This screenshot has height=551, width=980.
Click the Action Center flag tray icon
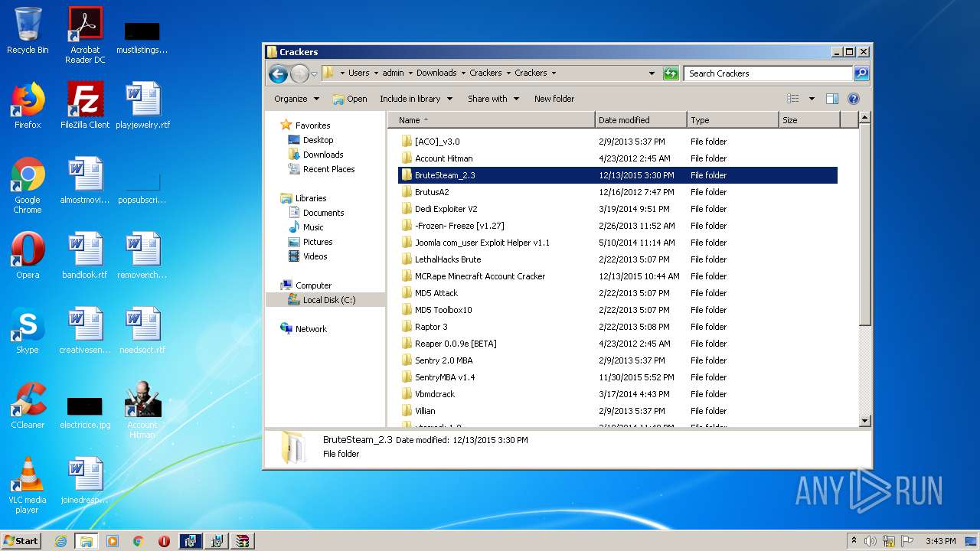point(907,541)
